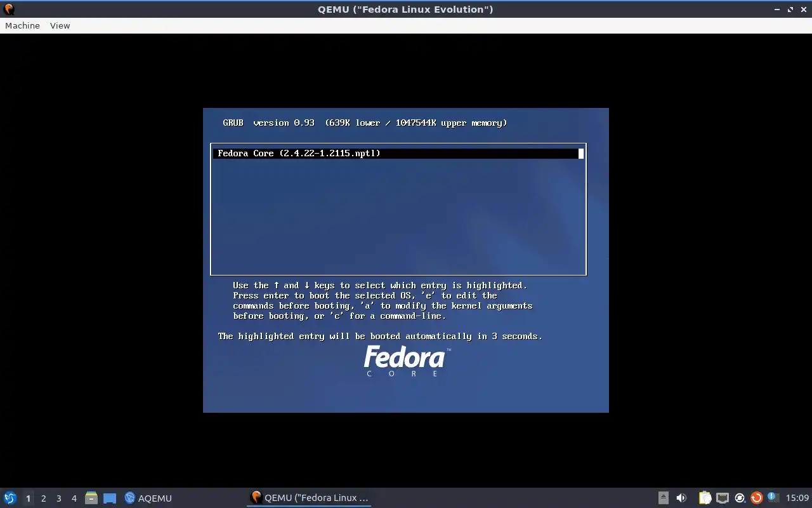Maximize the QEMU window

click(x=790, y=10)
